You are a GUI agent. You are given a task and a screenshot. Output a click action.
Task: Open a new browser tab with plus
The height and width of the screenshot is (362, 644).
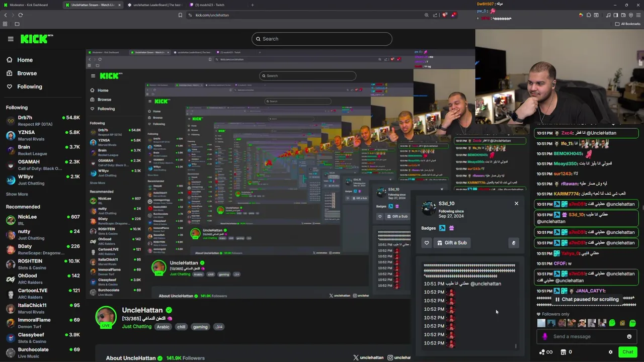(252, 5)
